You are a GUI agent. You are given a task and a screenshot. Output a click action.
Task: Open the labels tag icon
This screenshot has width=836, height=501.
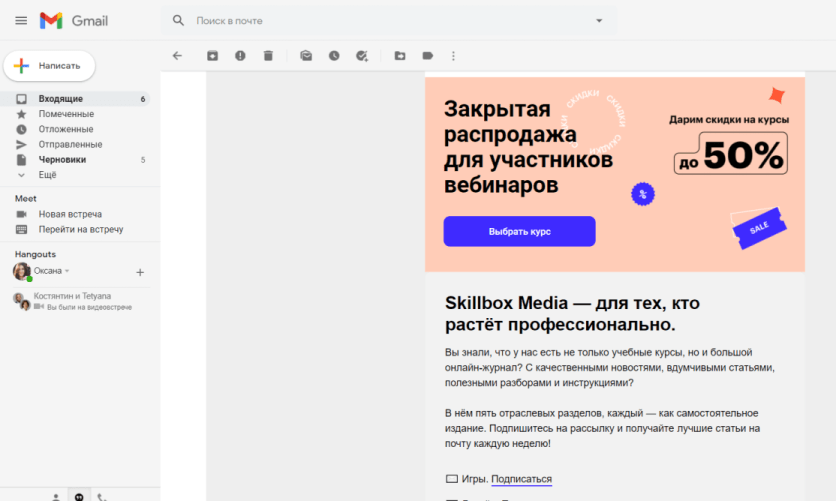coord(428,56)
